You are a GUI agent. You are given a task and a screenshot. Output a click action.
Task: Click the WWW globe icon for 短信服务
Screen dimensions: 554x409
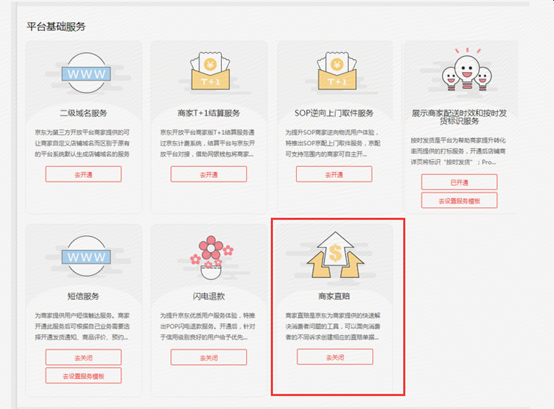coord(86,256)
